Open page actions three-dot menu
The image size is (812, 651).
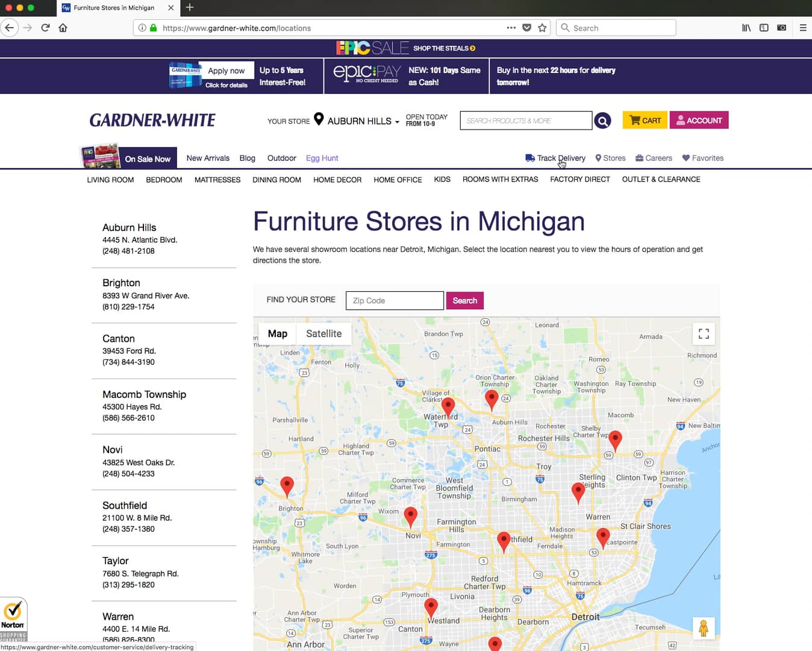coord(511,28)
